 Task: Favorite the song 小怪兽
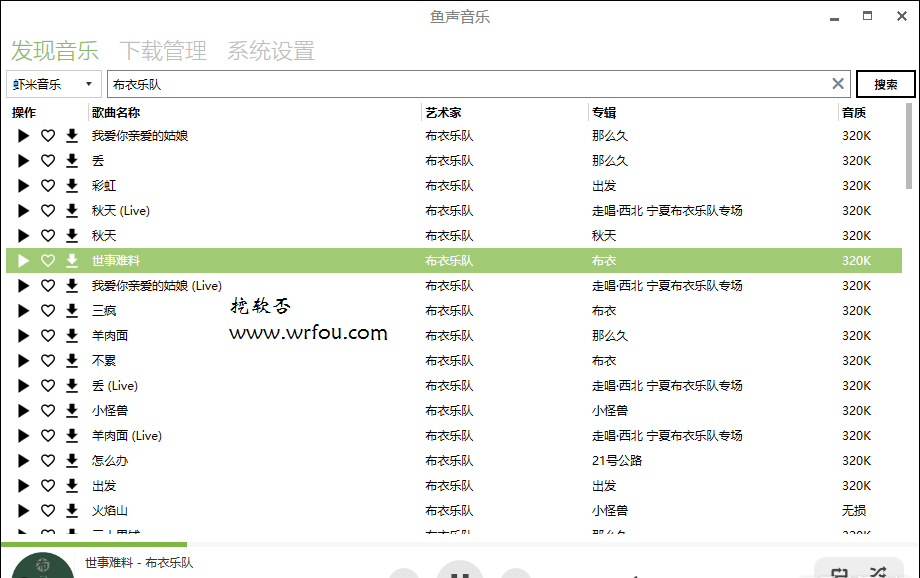point(48,411)
